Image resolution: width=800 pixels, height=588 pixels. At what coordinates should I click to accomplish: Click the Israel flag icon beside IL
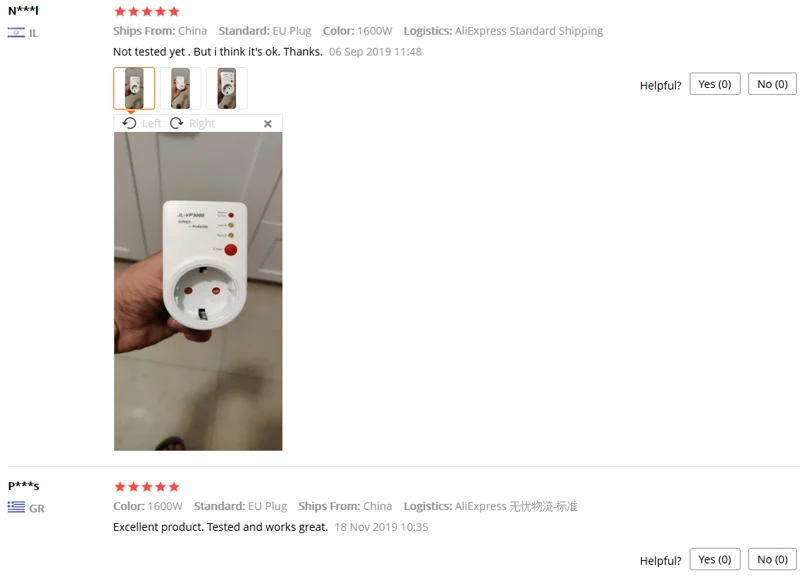[x=16, y=33]
